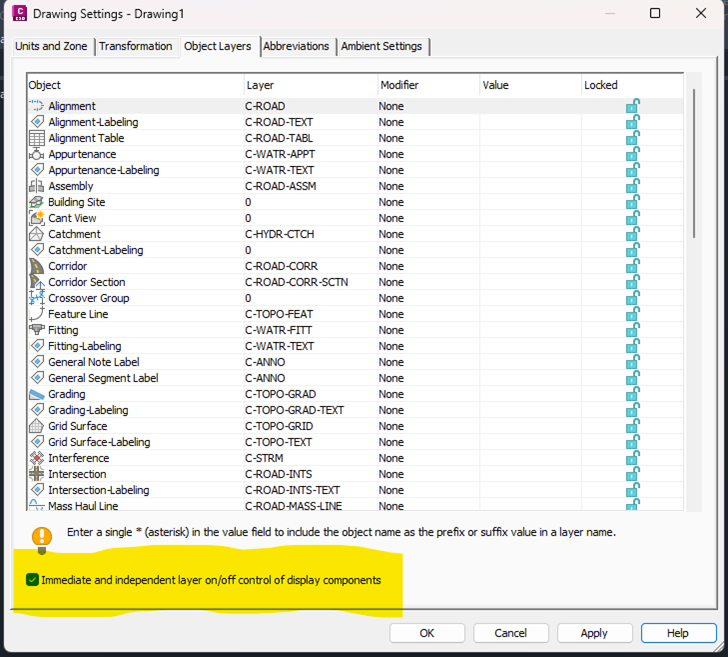Select the C-WATR-APPT layer cell
This screenshot has height=657, width=728.
tap(311, 154)
